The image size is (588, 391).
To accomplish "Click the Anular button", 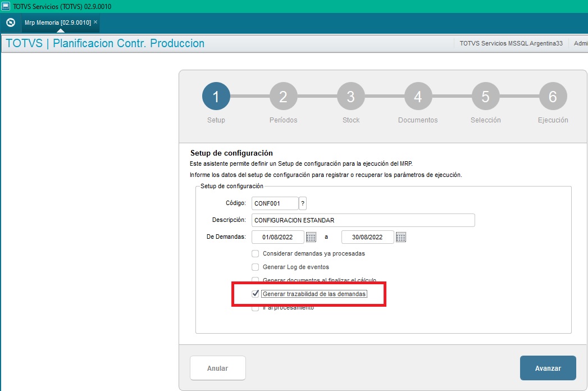I will point(218,368).
